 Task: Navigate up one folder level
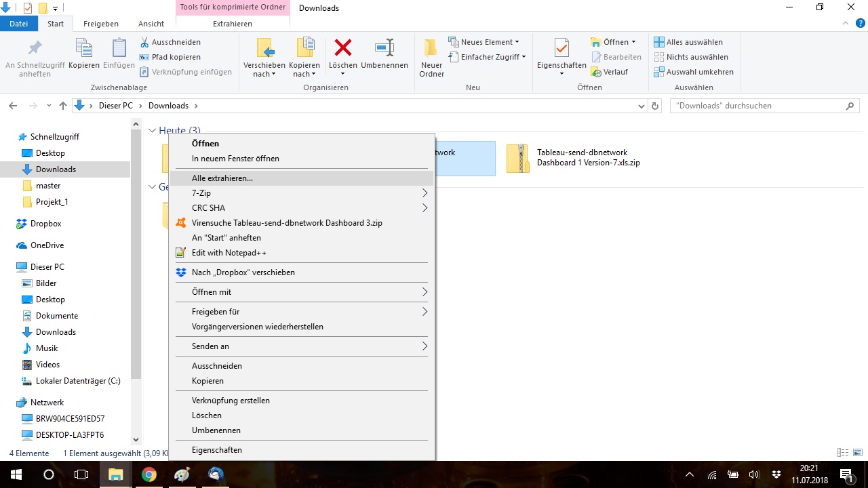click(x=63, y=106)
